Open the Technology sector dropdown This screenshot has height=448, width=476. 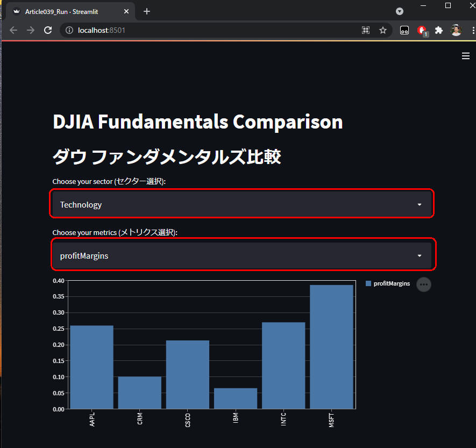click(241, 204)
